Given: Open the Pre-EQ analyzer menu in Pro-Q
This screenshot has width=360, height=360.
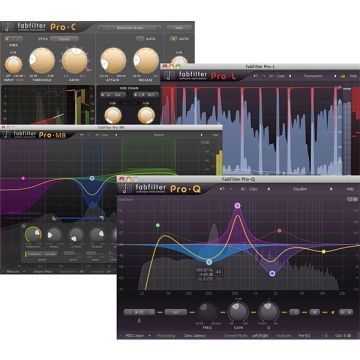Looking at the screenshot, I should tap(304, 335).
